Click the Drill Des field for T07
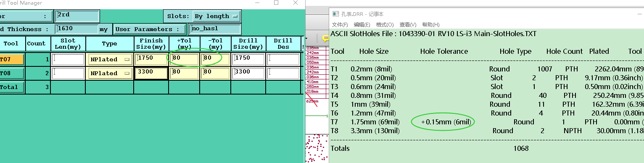The image size is (644, 163). click(x=283, y=59)
